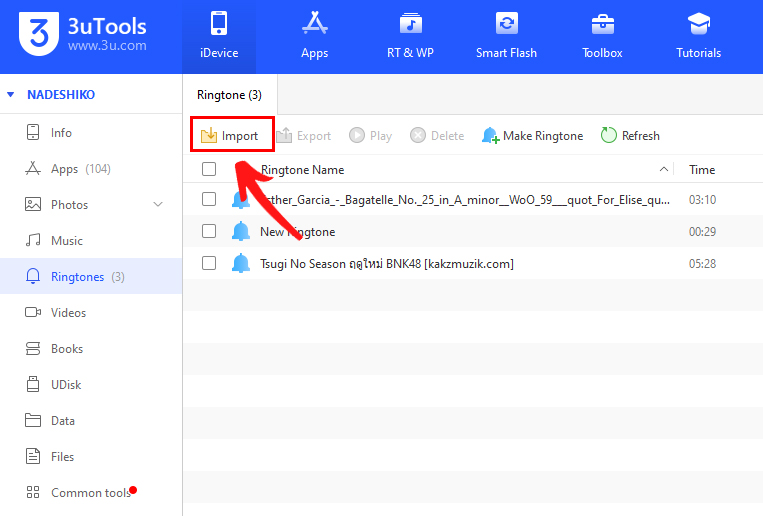763x516 pixels.
Task: Select the New Ringtone row name
Action: point(297,232)
